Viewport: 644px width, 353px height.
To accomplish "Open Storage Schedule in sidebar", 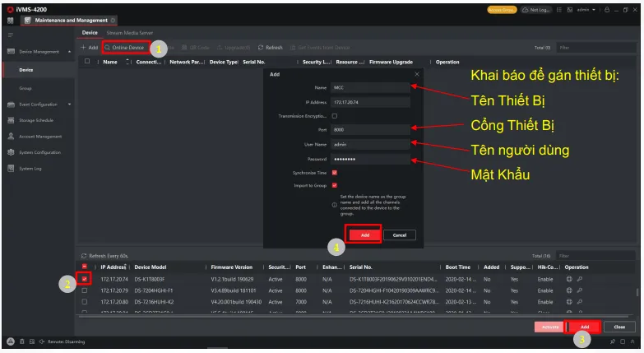I will [35, 120].
